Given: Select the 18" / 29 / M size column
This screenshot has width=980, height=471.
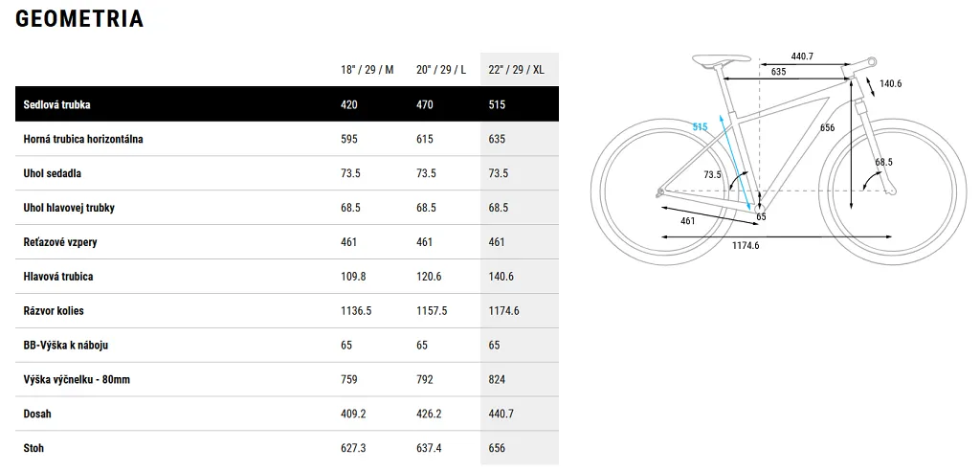Looking at the screenshot, I should tap(367, 70).
